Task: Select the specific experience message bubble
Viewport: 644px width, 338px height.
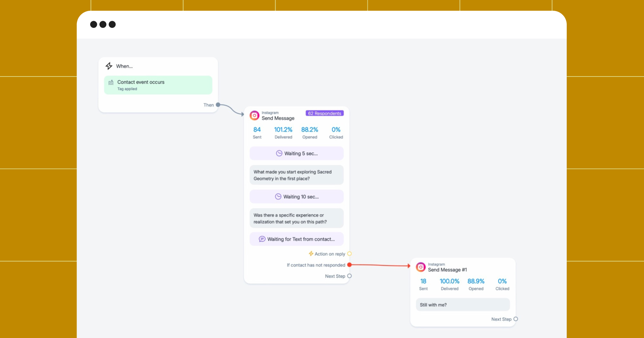Action: coord(297,218)
